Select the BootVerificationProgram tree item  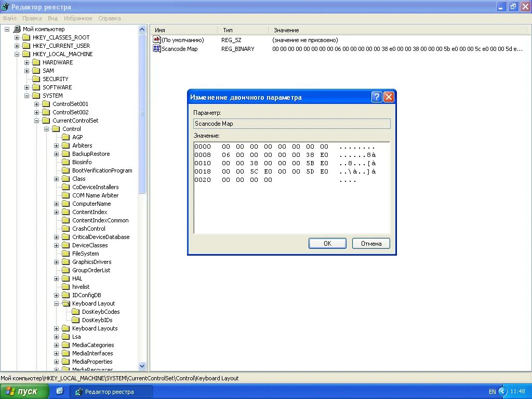[x=102, y=170]
